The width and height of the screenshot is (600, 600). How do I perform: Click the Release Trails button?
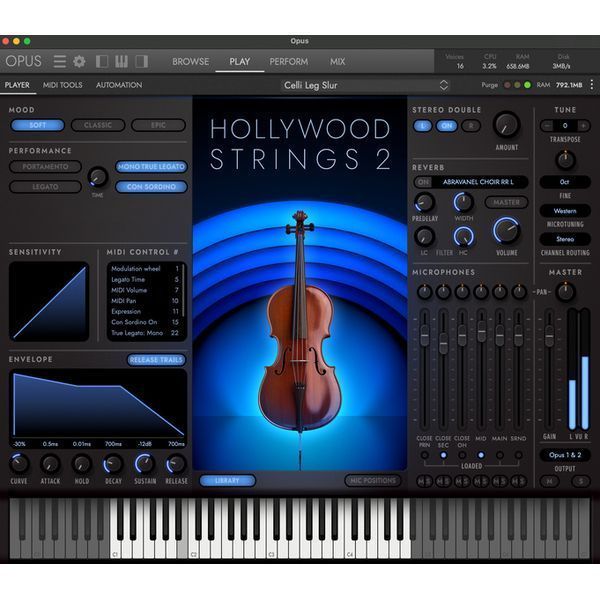156,360
